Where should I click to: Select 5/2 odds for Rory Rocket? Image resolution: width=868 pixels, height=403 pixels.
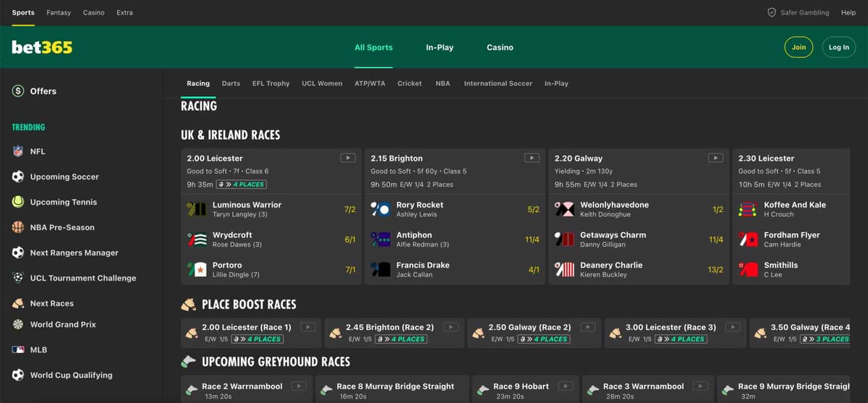534,210
